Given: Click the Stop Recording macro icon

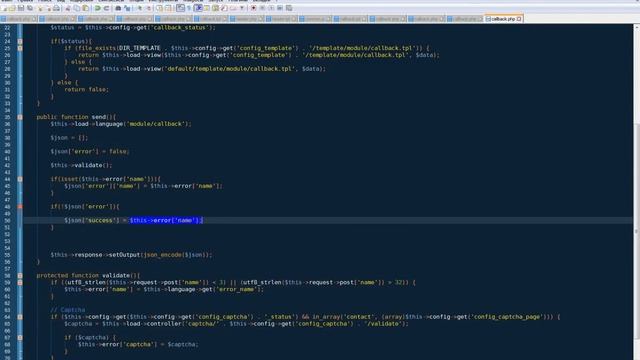Looking at the screenshot, I should click(x=262, y=8).
